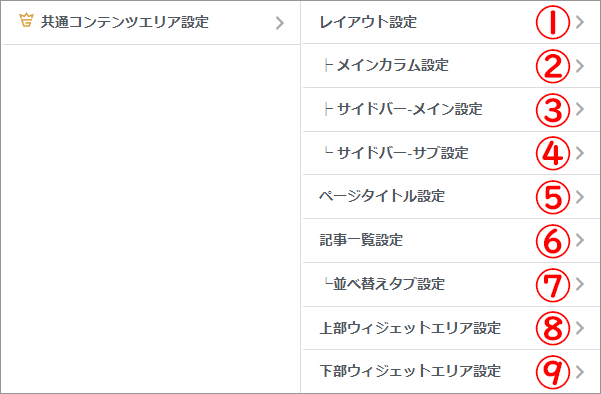The height and width of the screenshot is (394, 601).
Task: Click chevron arrow beside 並べ替えタブ設定
Action: pos(580,284)
